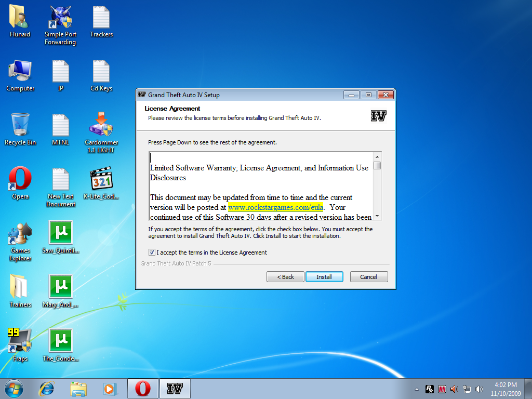Screen dimensions: 532x399
Task: Open the Hunaid user folder icon
Action: click(19, 17)
